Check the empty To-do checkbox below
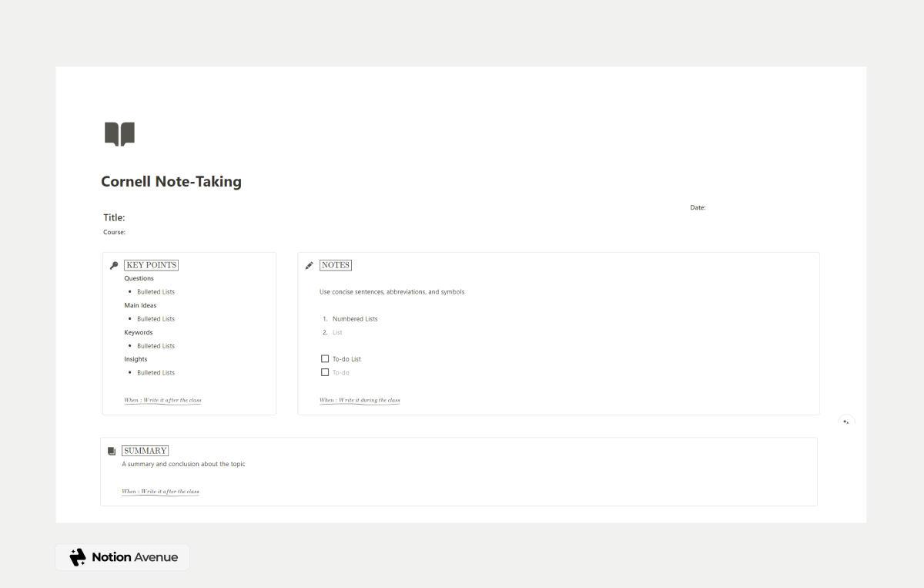The image size is (924, 588). 325,372
